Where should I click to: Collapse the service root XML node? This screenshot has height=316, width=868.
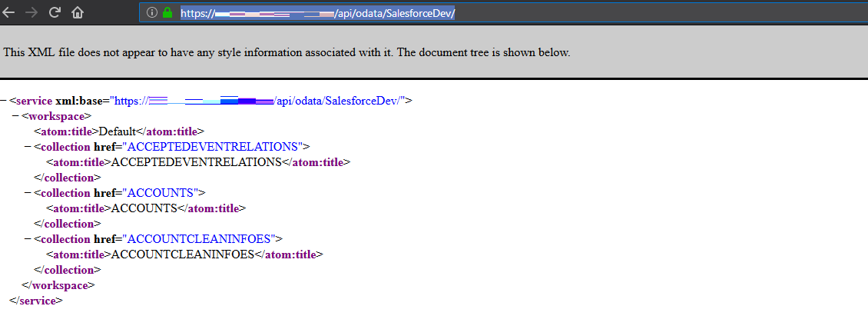tap(3, 101)
